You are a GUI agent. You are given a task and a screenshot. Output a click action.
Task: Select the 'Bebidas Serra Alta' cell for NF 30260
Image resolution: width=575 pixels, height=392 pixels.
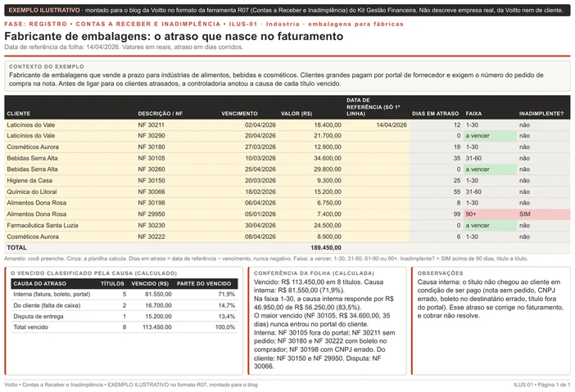tap(32, 169)
